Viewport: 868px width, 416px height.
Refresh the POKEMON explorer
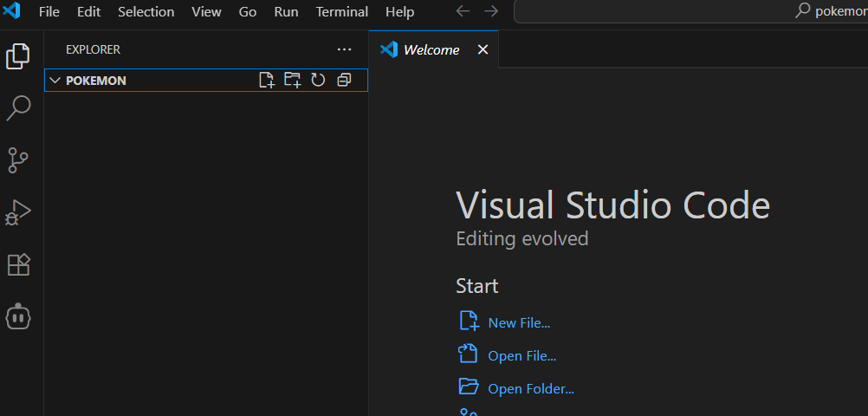point(318,81)
